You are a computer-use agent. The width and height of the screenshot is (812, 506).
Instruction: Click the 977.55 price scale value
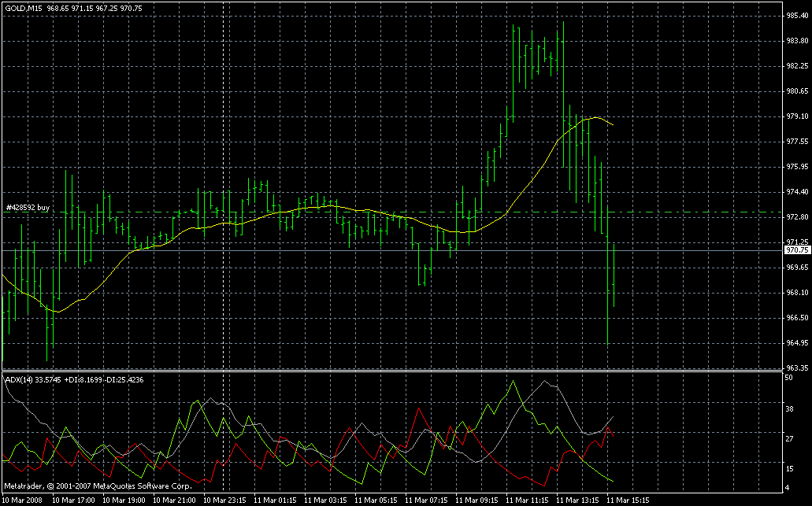click(x=797, y=141)
